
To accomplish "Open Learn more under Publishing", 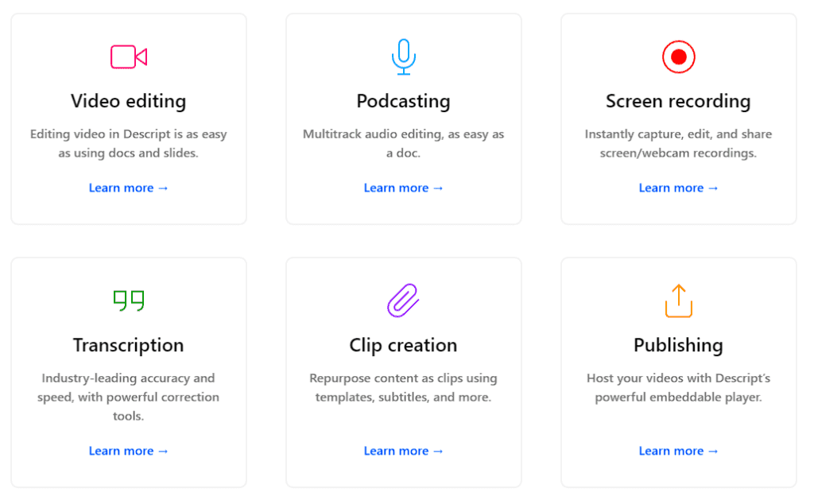I will click(x=678, y=451).
